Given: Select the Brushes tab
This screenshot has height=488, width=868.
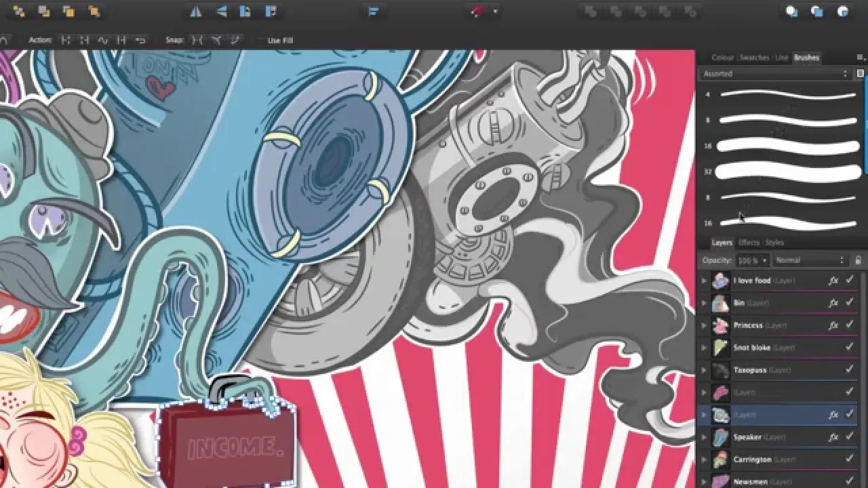Looking at the screenshot, I should pyautogui.click(x=806, y=58).
